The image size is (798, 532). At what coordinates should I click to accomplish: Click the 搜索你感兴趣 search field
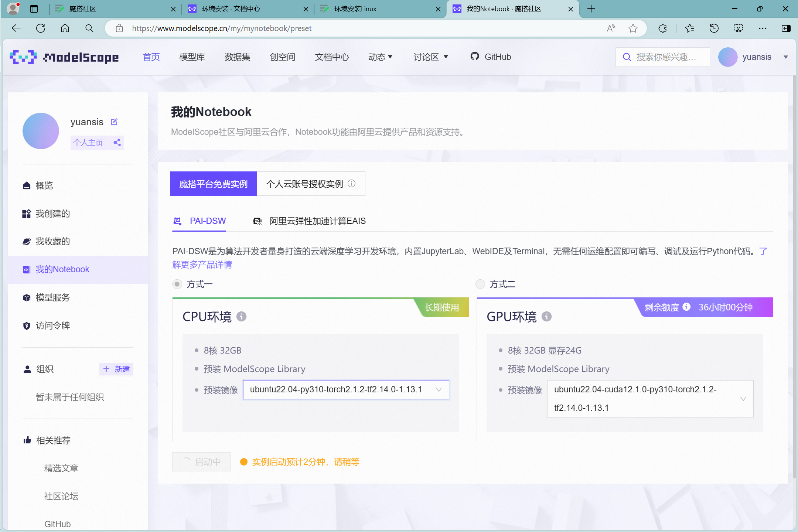pyautogui.click(x=663, y=57)
